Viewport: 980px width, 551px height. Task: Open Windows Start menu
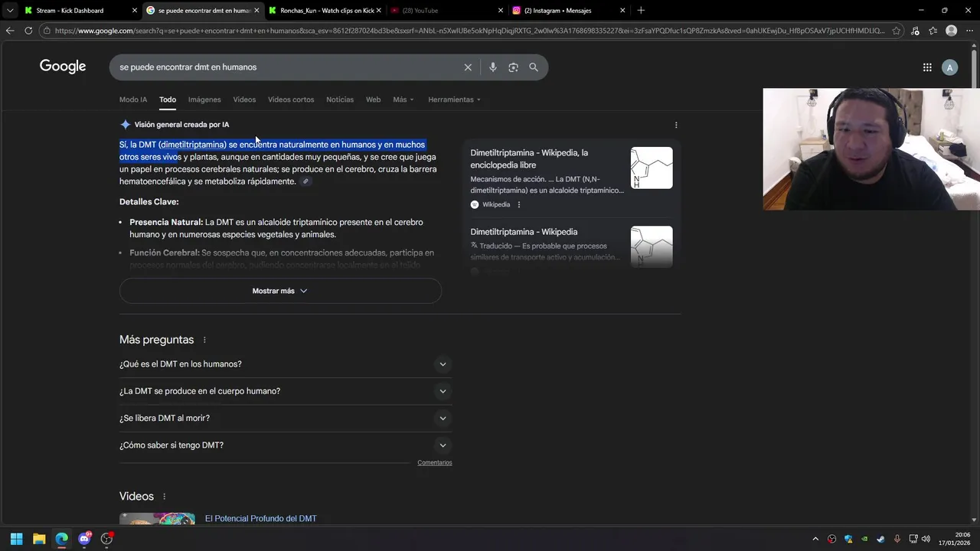click(x=16, y=539)
